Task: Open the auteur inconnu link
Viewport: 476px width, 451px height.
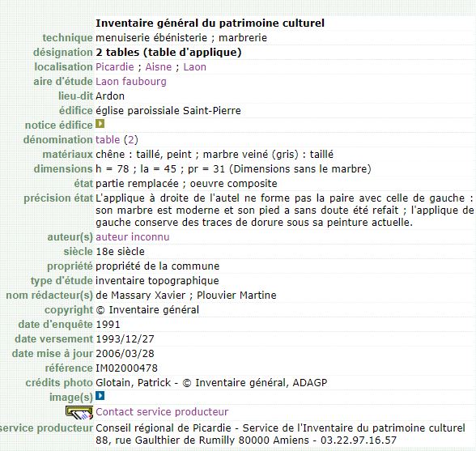Action: click(133, 237)
